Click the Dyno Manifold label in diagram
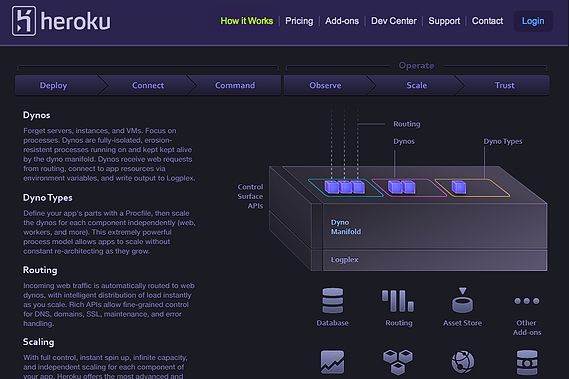This screenshot has height=379, width=569. pyautogui.click(x=346, y=227)
